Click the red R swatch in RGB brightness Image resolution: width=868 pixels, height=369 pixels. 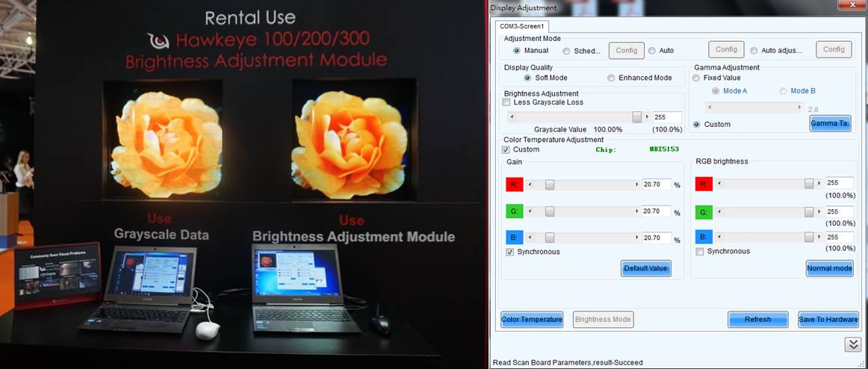point(704,184)
